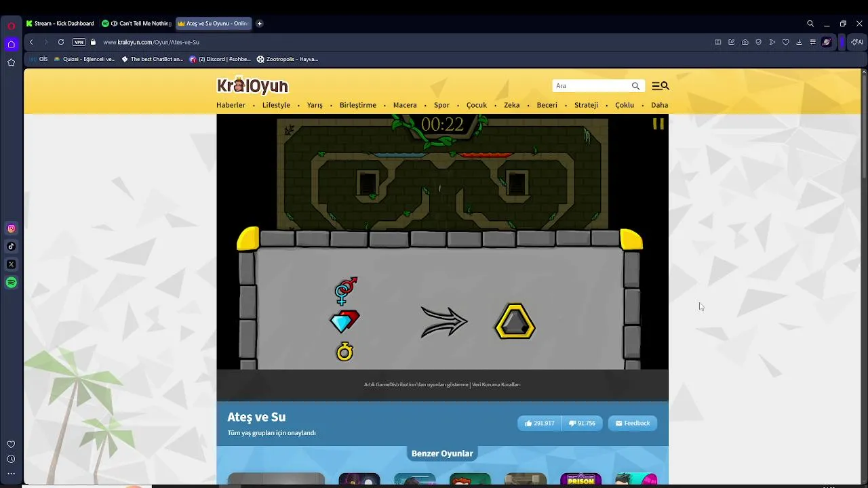The height and width of the screenshot is (488, 868).
Task: Open the OİS bookmark
Action: (x=39, y=59)
